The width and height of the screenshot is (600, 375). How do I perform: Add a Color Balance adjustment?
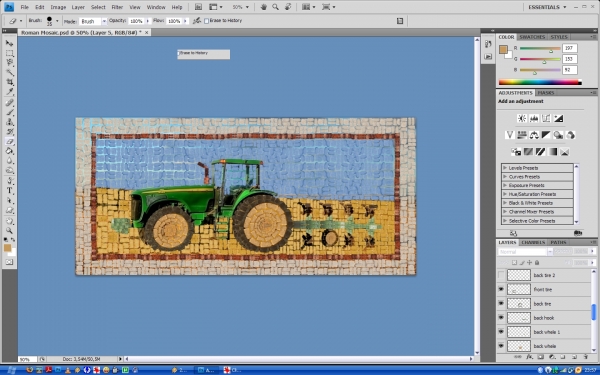tap(534, 135)
